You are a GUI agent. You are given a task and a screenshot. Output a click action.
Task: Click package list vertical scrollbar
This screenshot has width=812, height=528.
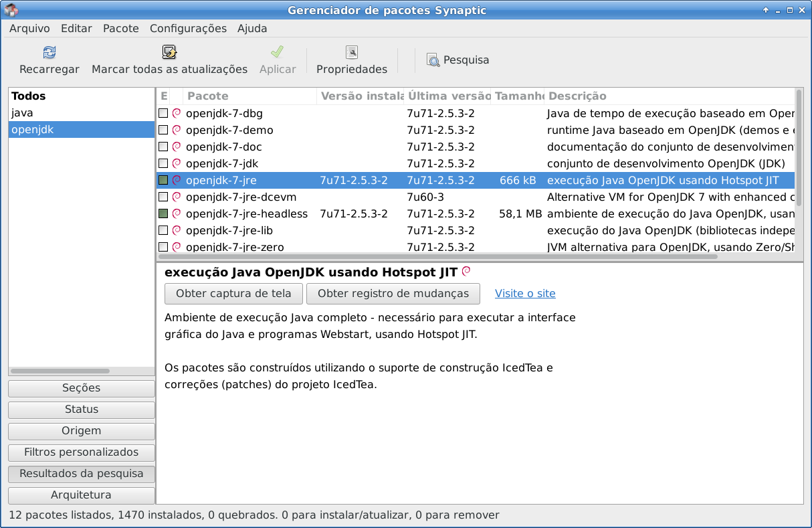[799, 147]
